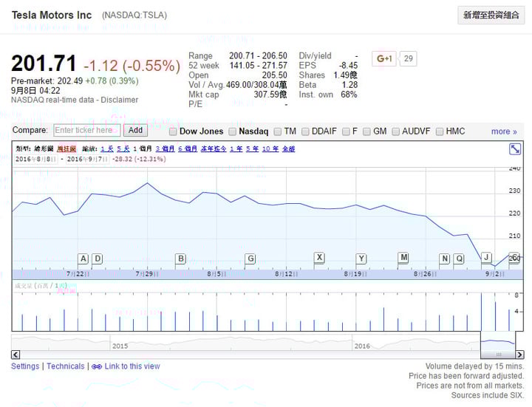Image resolution: width=532 pixels, height=407 pixels.
Task: Click Mkt cap value 307.59億
Action: pos(270,95)
